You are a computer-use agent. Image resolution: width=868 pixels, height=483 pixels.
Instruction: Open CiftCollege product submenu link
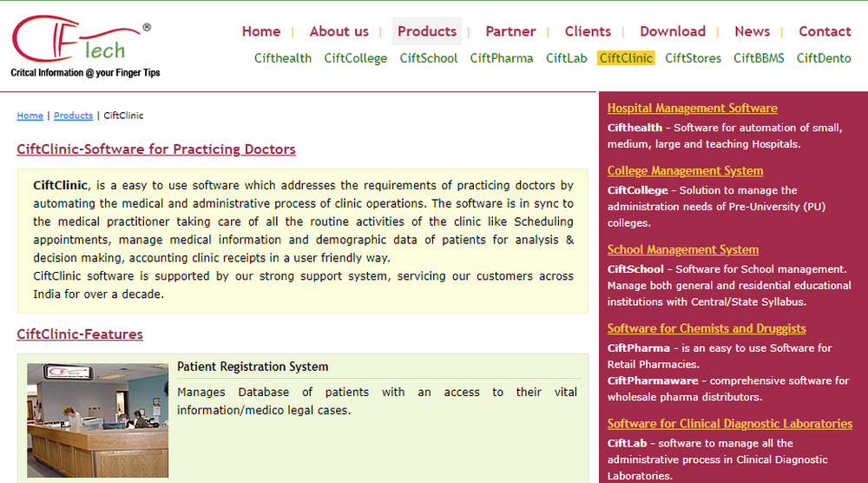point(355,58)
